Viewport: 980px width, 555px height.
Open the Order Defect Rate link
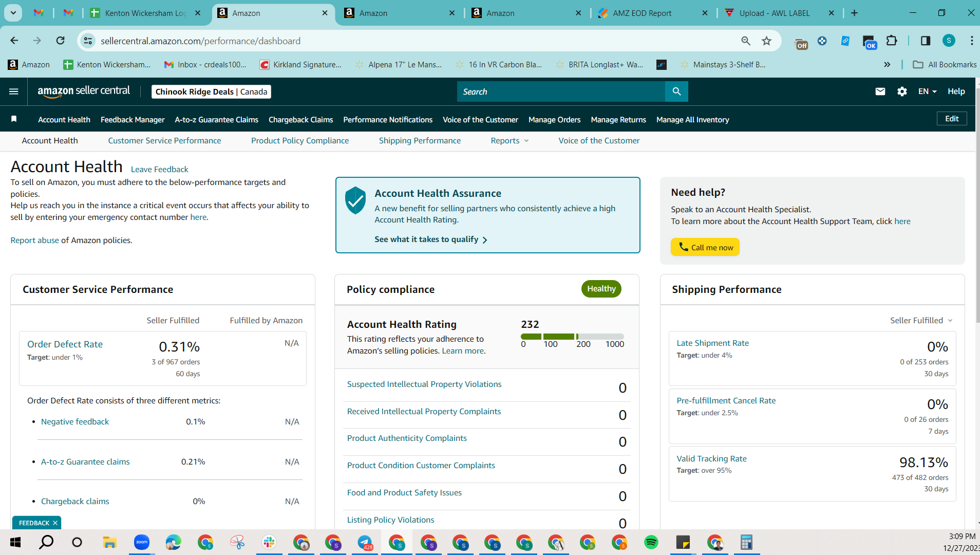65,344
